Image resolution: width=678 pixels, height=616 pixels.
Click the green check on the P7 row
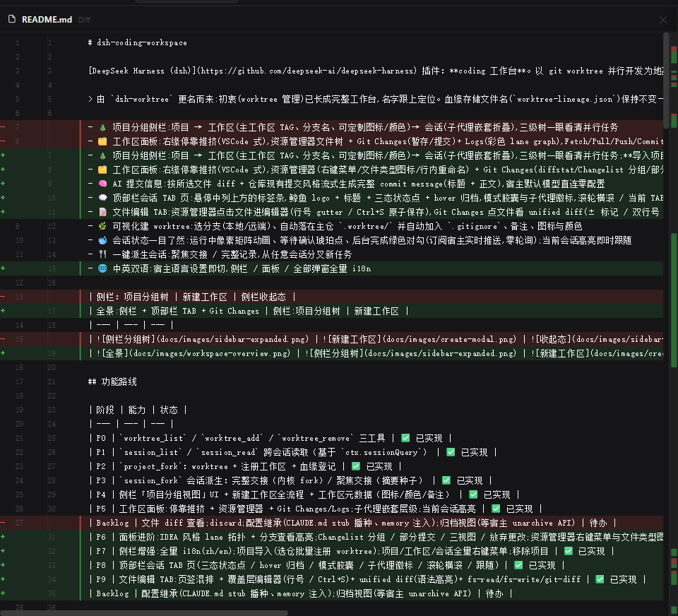[x=568, y=551]
